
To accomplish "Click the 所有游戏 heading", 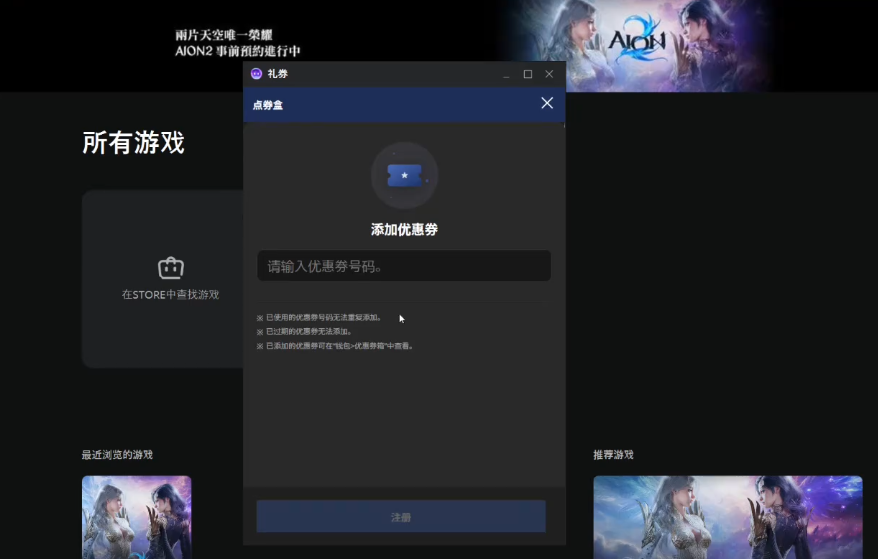I will pos(133,143).
